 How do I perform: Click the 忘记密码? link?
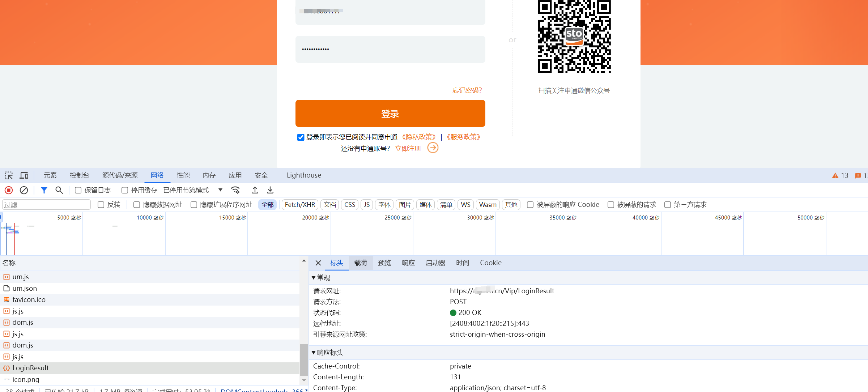467,90
